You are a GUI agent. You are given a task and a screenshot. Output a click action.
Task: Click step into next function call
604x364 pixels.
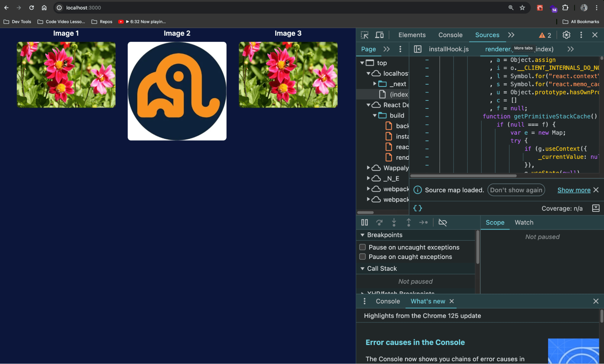[394, 222]
